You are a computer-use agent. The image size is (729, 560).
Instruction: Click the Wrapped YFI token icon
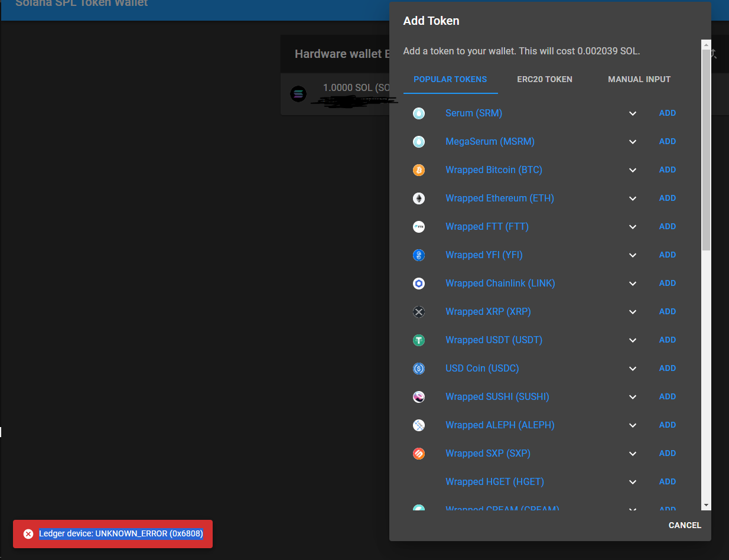tap(419, 255)
